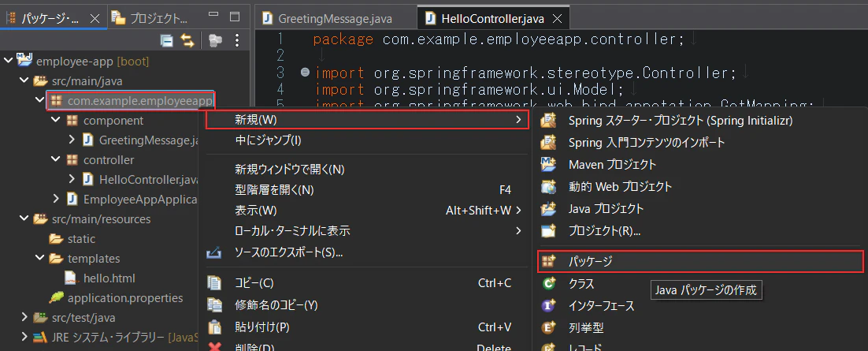Create a Spring スターター・プロジェクト

pos(700,121)
